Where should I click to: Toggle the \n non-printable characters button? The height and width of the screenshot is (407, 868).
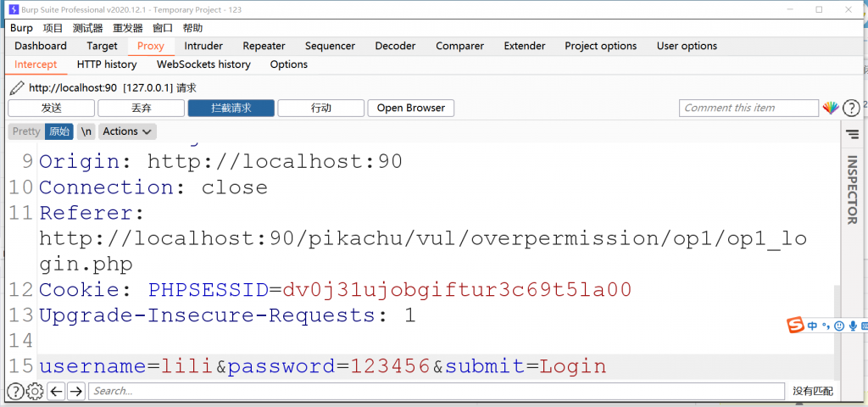pos(86,131)
